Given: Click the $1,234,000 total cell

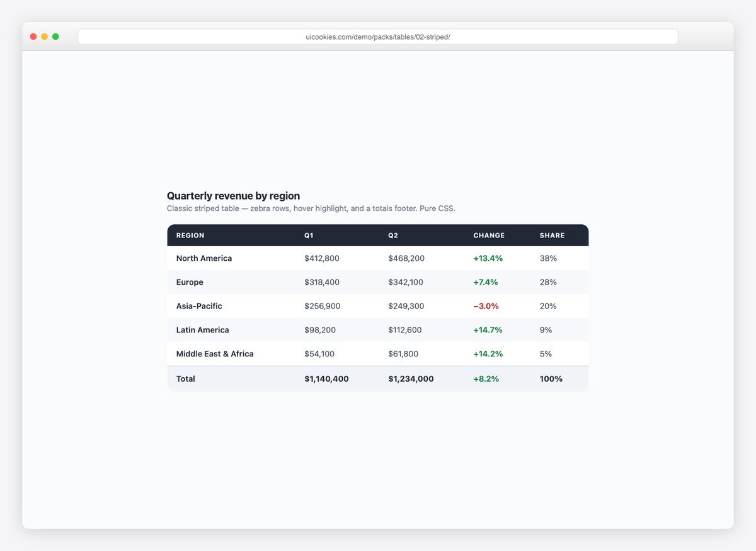Looking at the screenshot, I should 411,379.
